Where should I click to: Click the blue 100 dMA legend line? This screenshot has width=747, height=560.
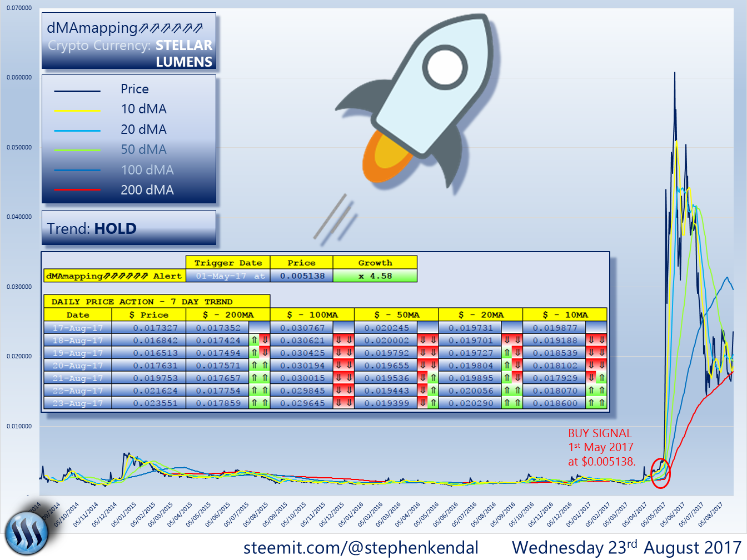(77, 171)
